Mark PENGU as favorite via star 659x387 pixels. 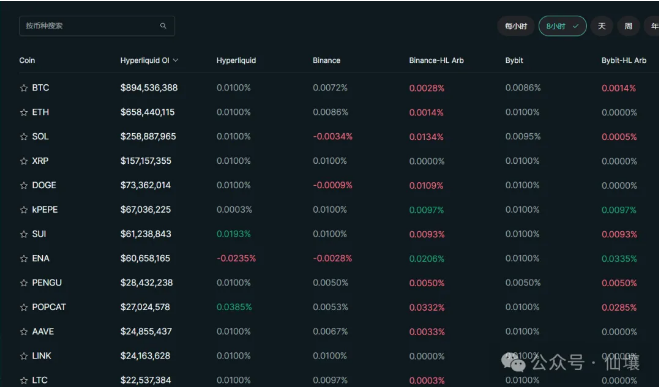click(x=24, y=283)
